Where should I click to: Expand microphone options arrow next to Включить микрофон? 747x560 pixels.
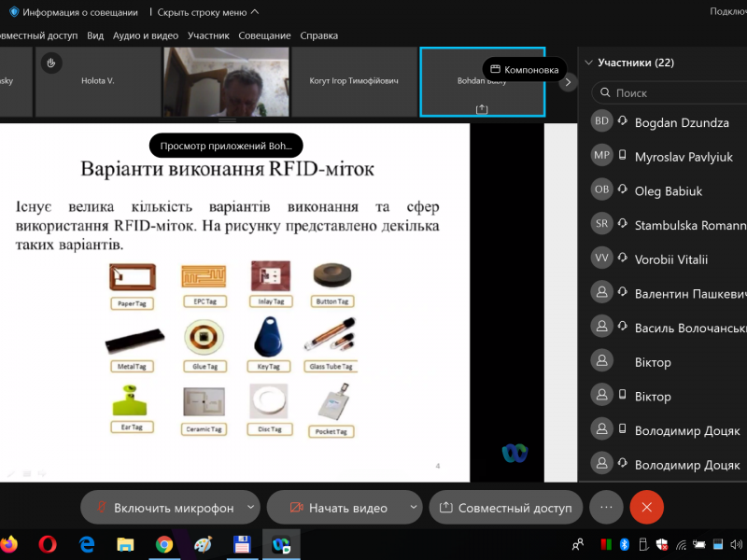[x=250, y=508]
